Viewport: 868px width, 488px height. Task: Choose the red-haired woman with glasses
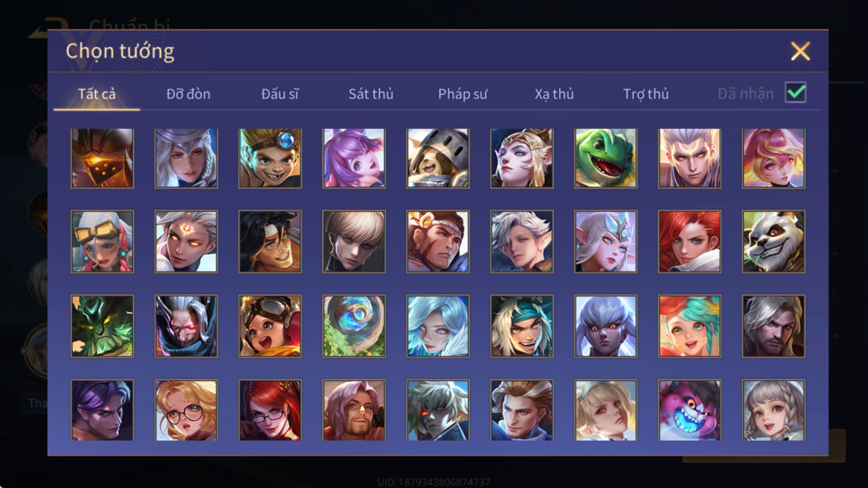pos(270,410)
